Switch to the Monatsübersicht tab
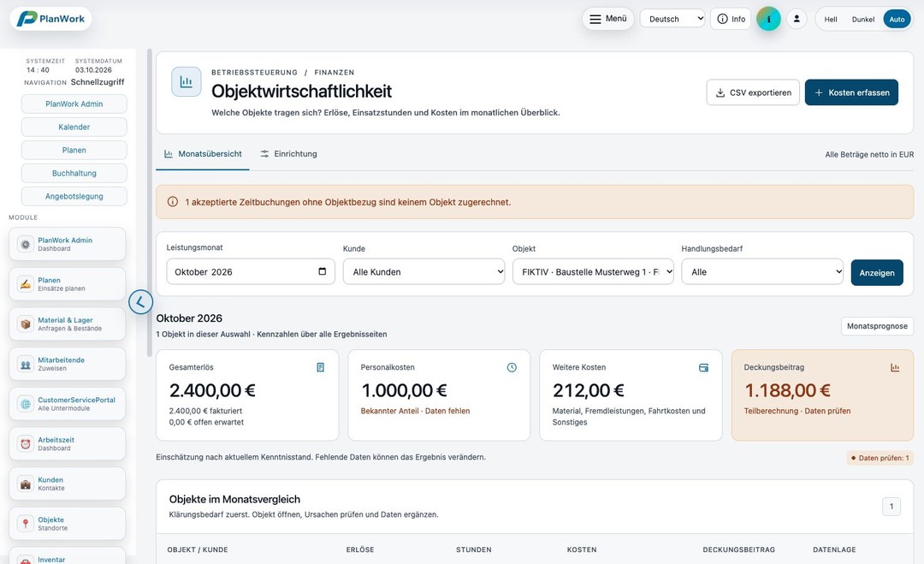 203,154
